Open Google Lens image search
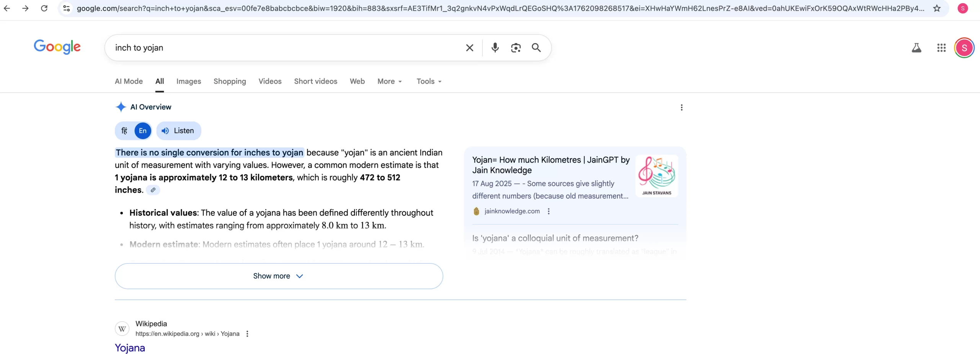The image size is (980, 354). point(516,48)
